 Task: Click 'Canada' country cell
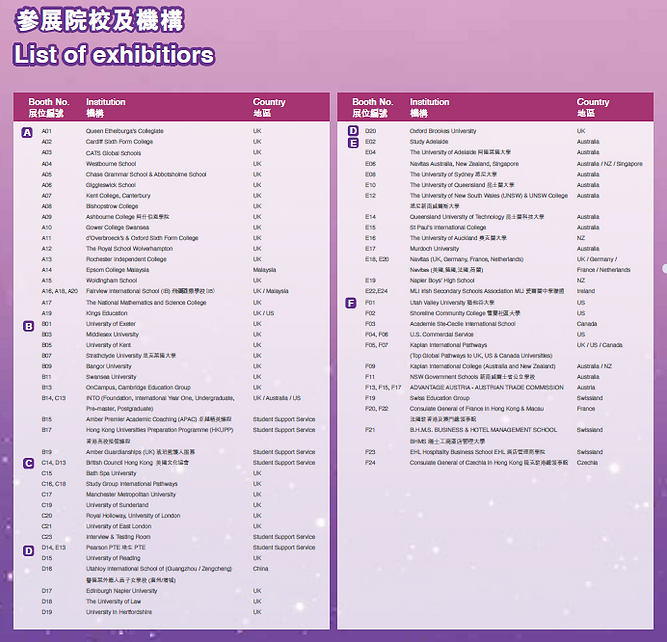[x=587, y=324]
